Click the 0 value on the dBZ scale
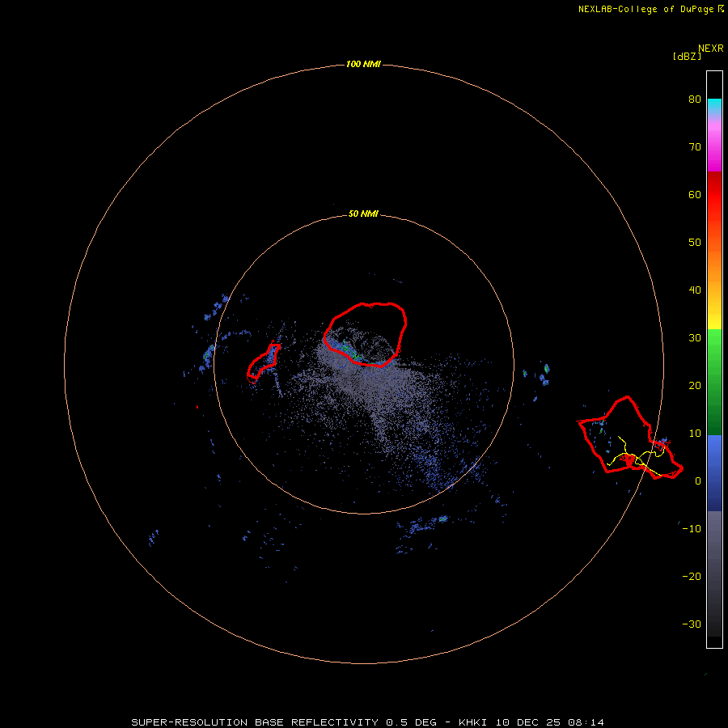The height and width of the screenshot is (728, 728). click(698, 481)
